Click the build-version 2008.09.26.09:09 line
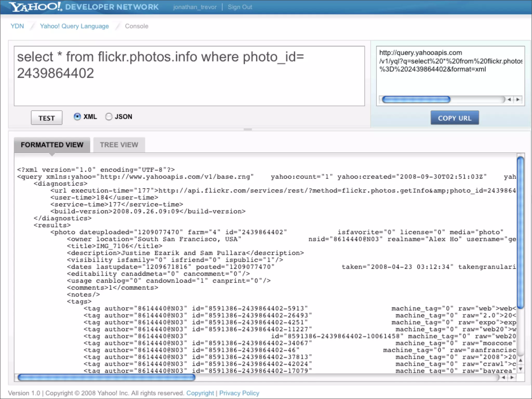Image resolution: width=532 pixels, height=399 pixels. click(x=148, y=211)
